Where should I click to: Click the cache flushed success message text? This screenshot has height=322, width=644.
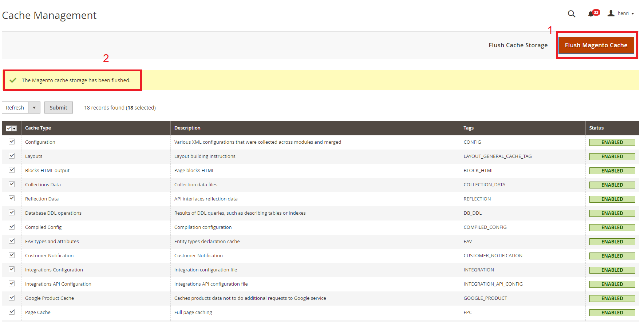click(x=76, y=80)
